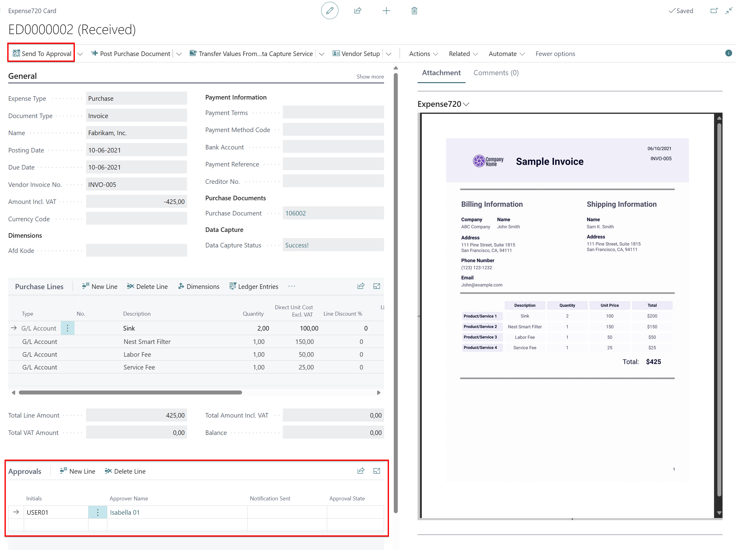
Task: Click left scroll arrow of Purchase Lines
Action: 13,393
